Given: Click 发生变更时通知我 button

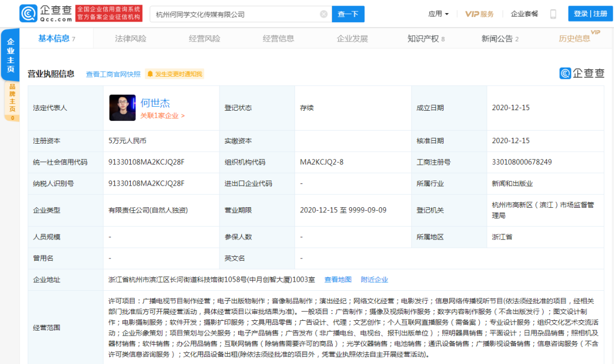Looking at the screenshot, I should click(175, 74).
